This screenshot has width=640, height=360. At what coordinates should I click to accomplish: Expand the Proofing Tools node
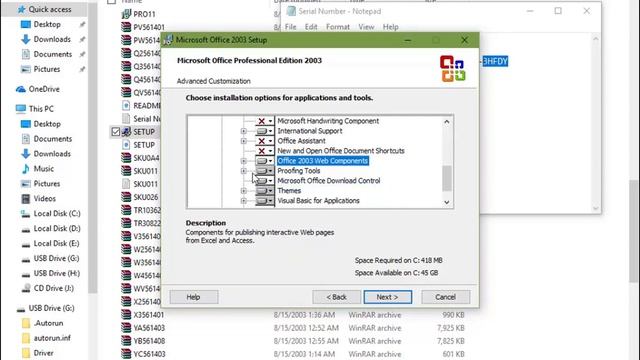click(x=244, y=171)
